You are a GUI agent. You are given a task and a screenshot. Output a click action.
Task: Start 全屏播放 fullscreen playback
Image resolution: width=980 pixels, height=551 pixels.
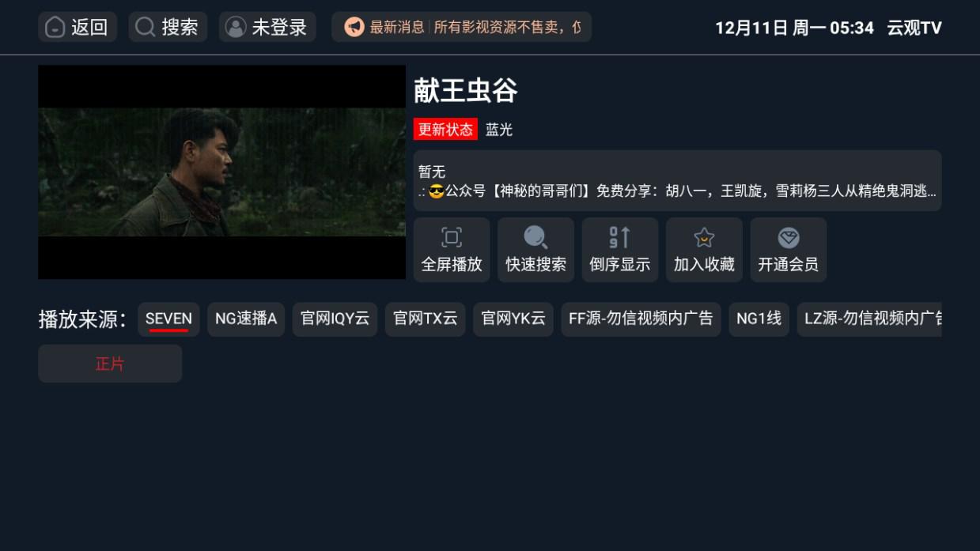coord(452,250)
